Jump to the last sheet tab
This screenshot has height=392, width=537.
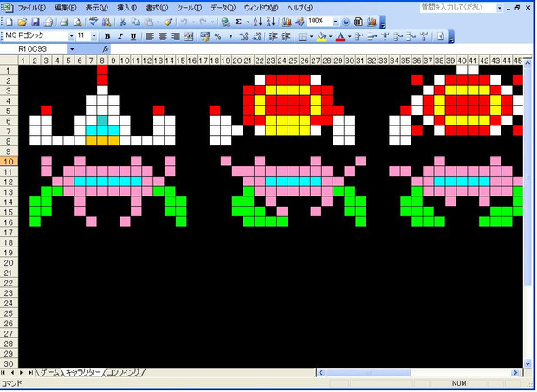pyautogui.click(x=30, y=372)
